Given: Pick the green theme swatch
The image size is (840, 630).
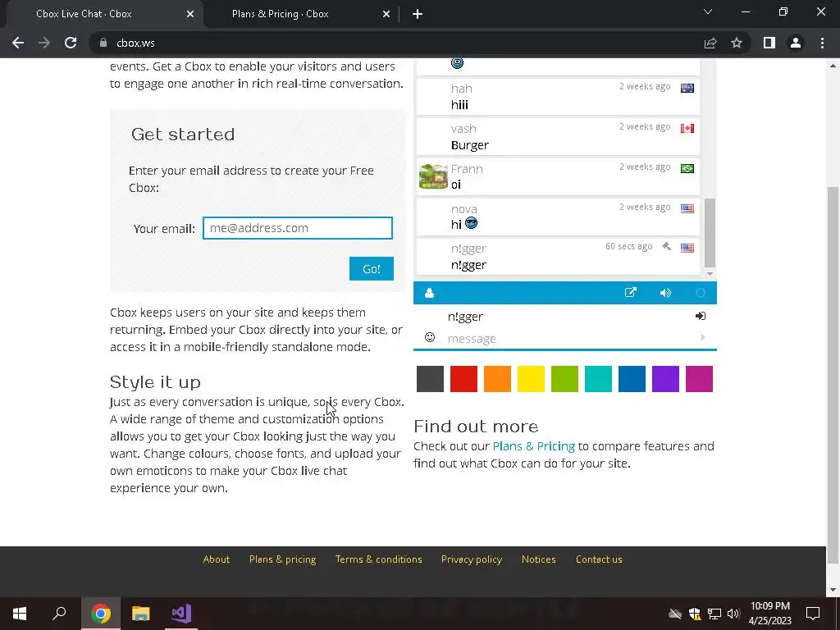Looking at the screenshot, I should (564, 379).
